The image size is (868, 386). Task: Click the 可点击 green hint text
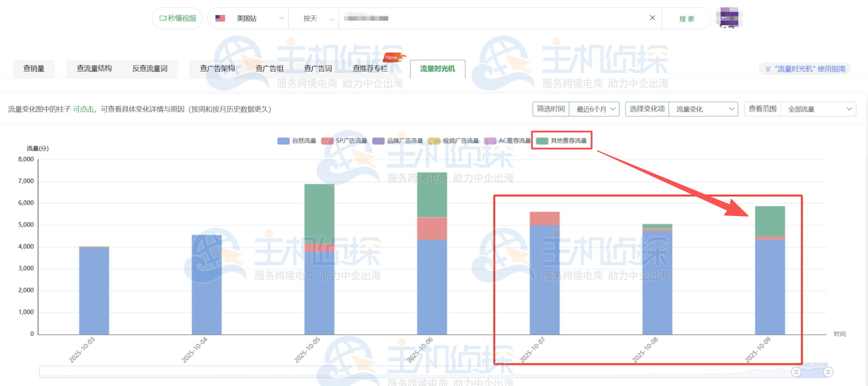coord(83,109)
